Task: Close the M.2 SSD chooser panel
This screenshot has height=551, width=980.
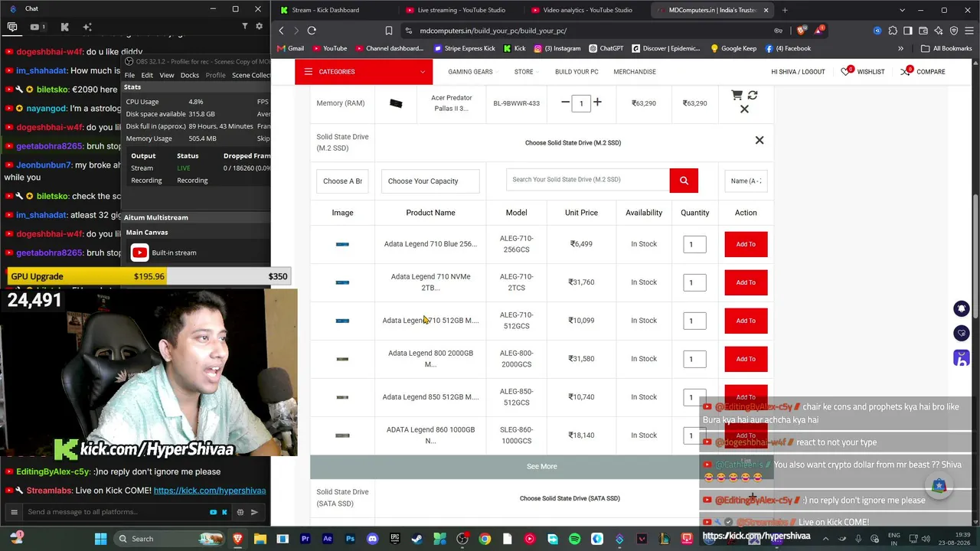Action: [x=759, y=140]
